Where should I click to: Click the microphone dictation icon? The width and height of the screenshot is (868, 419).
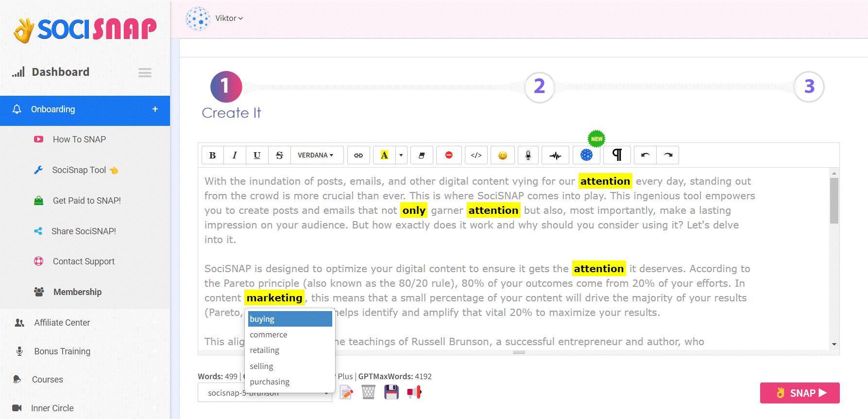tap(528, 155)
